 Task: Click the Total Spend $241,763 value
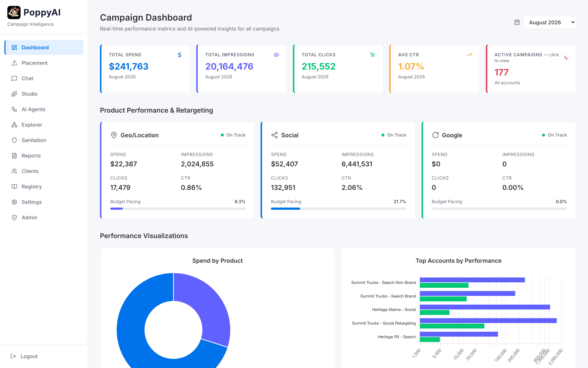pos(129,66)
